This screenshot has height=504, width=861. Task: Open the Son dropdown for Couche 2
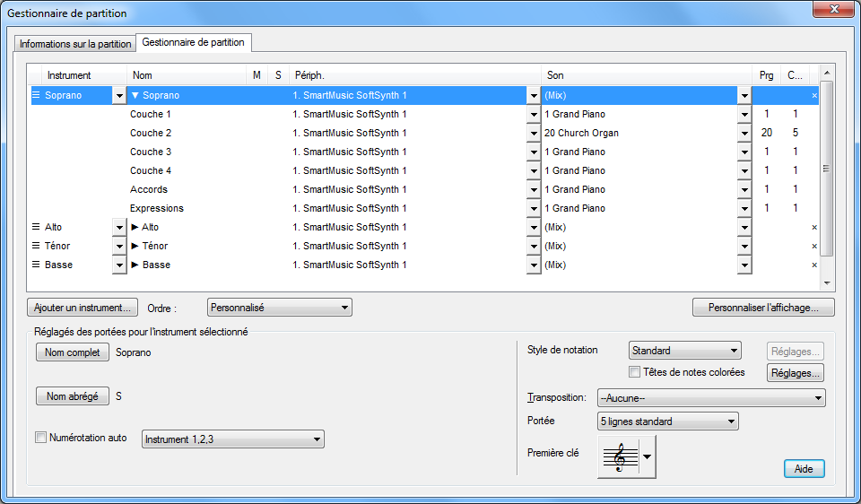(x=744, y=134)
